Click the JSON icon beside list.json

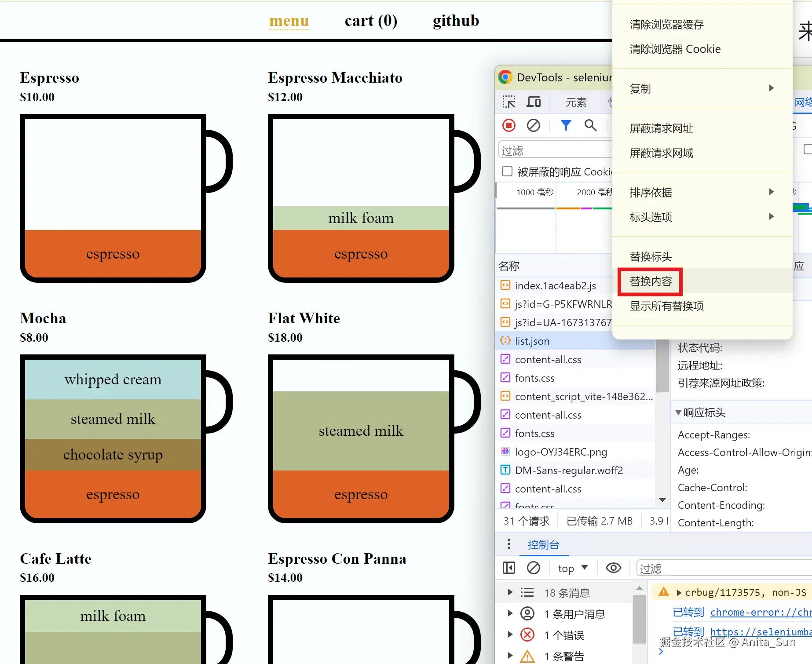[505, 341]
